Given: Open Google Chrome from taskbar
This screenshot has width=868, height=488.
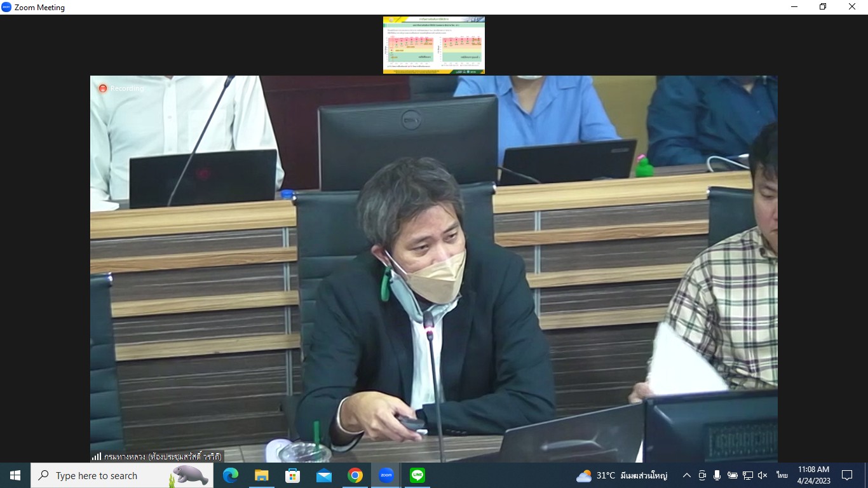Looking at the screenshot, I should (355, 475).
